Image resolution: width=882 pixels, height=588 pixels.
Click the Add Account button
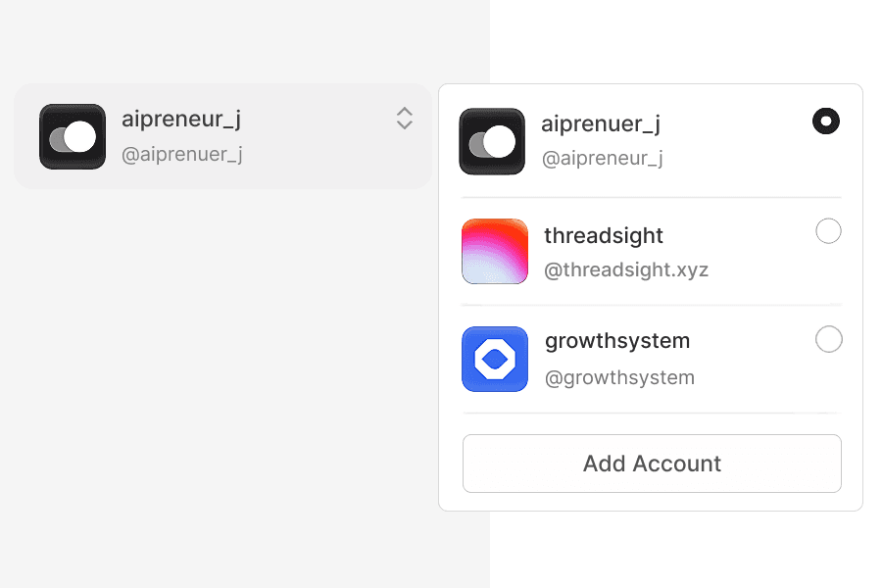coord(652,464)
